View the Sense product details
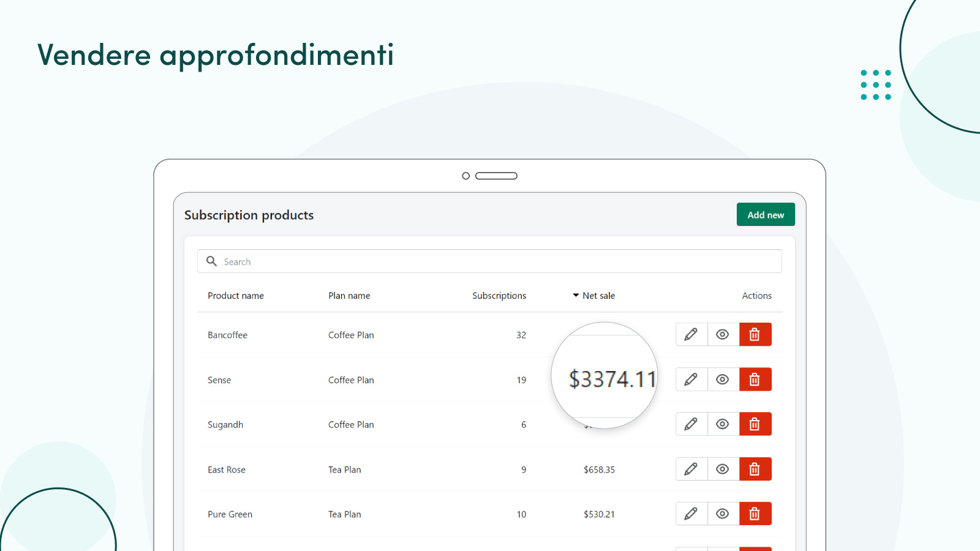The image size is (980, 551). pyautogui.click(x=723, y=380)
